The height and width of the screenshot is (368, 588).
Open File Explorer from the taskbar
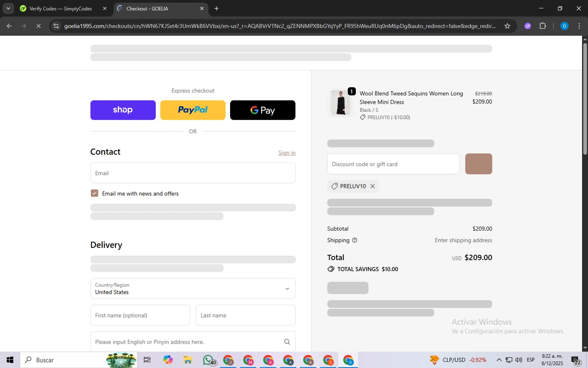[187, 360]
